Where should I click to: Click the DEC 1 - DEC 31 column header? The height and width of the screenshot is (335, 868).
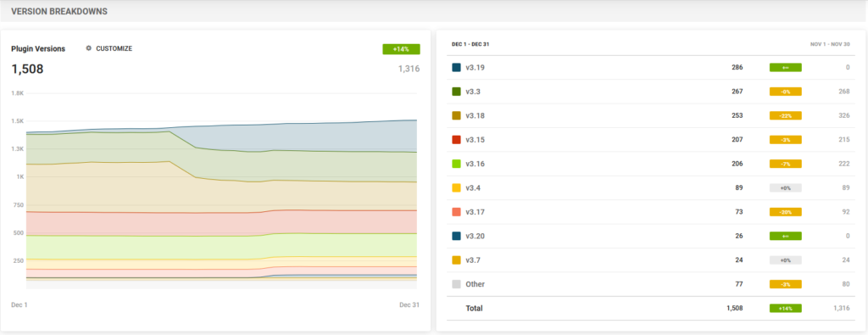pyautogui.click(x=470, y=44)
